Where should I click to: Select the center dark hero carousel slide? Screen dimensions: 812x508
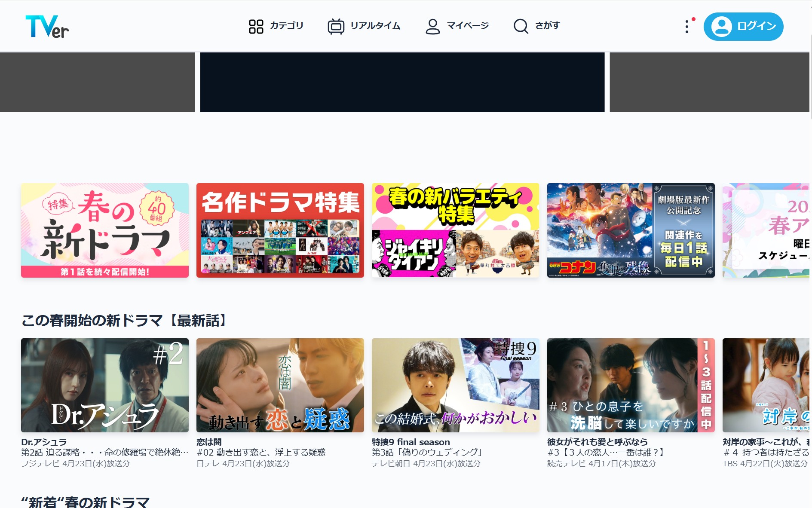402,82
